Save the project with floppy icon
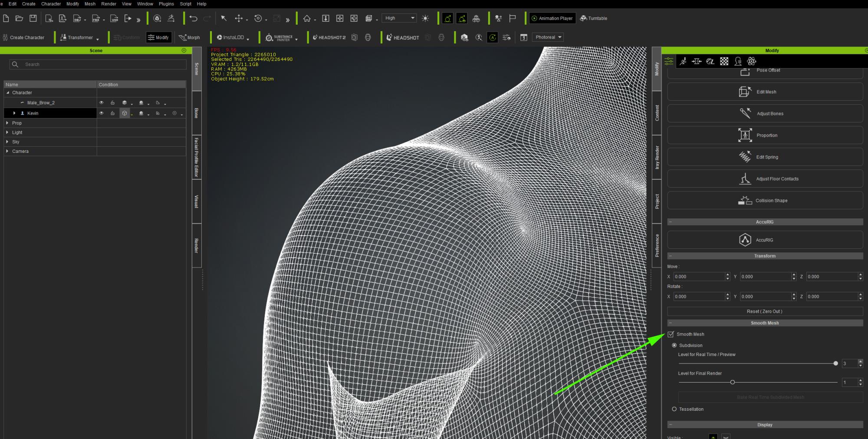Image resolution: width=868 pixels, height=439 pixels. coord(33,18)
